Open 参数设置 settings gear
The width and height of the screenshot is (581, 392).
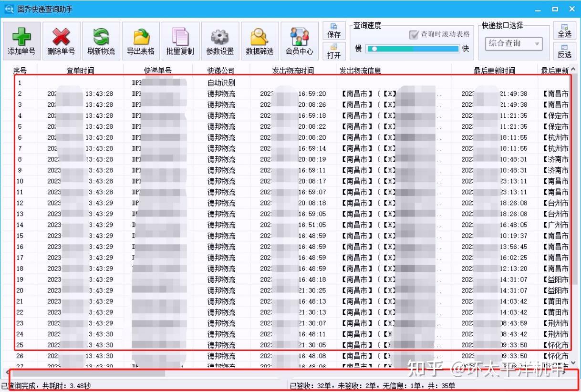pos(220,41)
